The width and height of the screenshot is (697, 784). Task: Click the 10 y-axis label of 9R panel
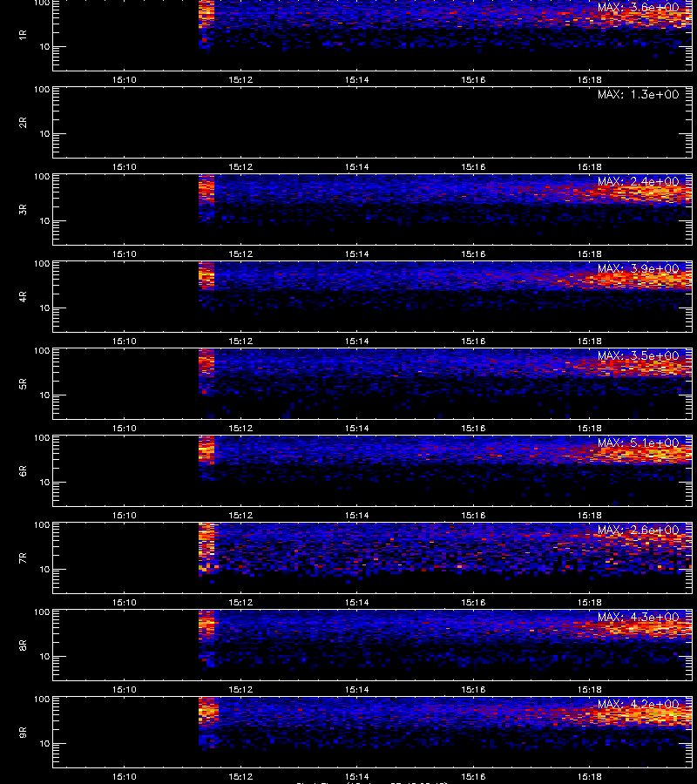pos(44,744)
